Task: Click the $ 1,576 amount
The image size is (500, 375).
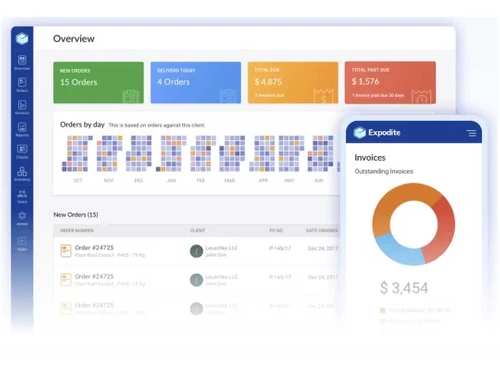Action: click(366, 81)
